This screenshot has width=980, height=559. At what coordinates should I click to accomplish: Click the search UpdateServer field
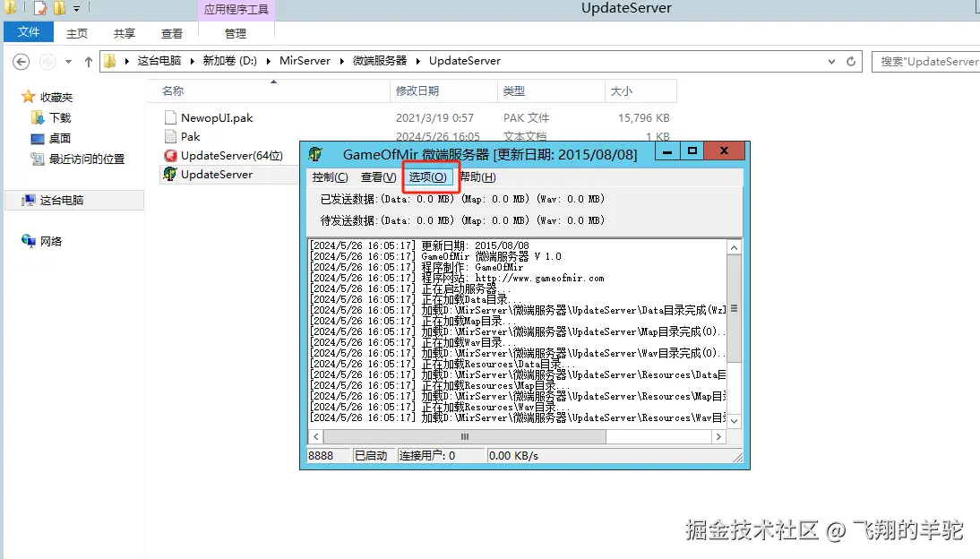926,61
